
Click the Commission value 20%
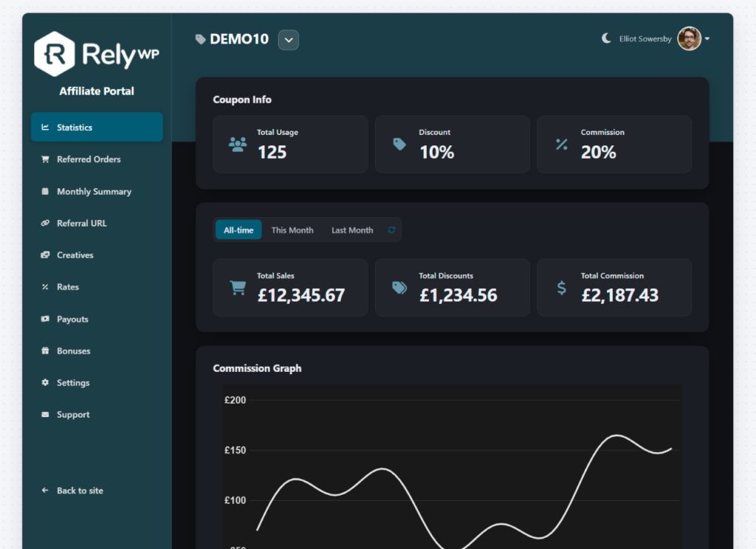click(x=598, y=152)
